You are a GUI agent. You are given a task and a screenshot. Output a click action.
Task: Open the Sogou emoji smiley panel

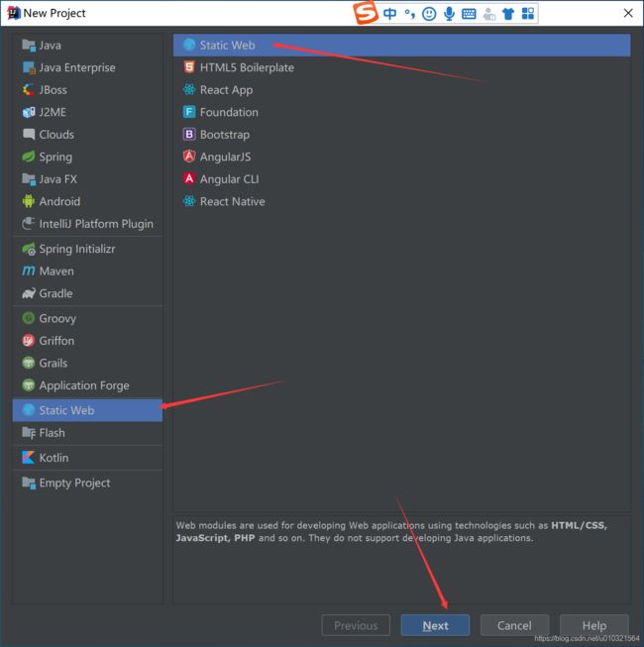pos(429,14)
